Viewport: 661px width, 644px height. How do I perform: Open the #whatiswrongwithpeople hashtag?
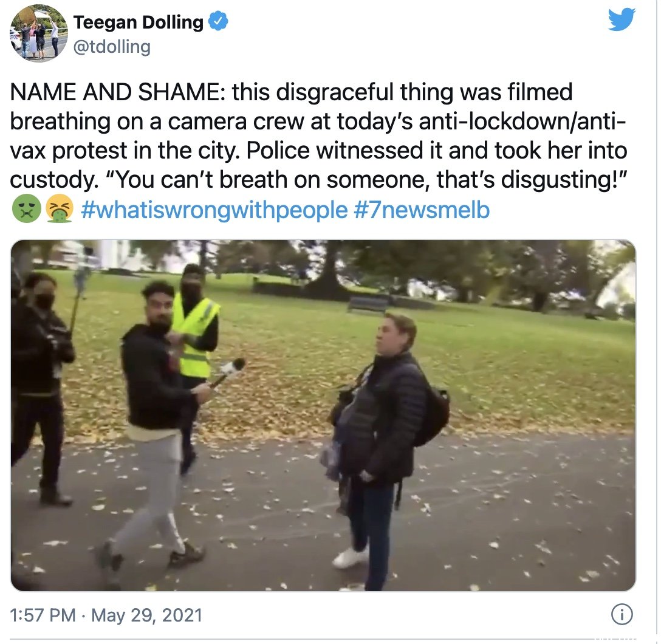pyautogui.click(x=214, y=210)
